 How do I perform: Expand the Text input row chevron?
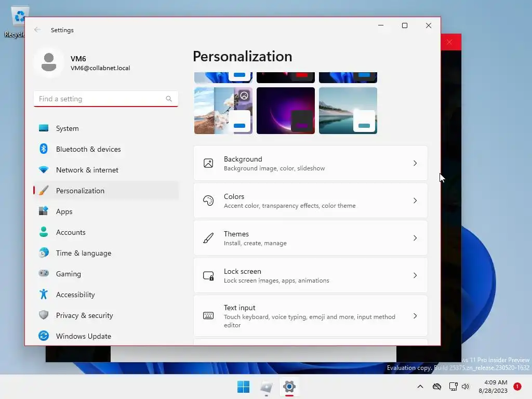click(415, 316)
